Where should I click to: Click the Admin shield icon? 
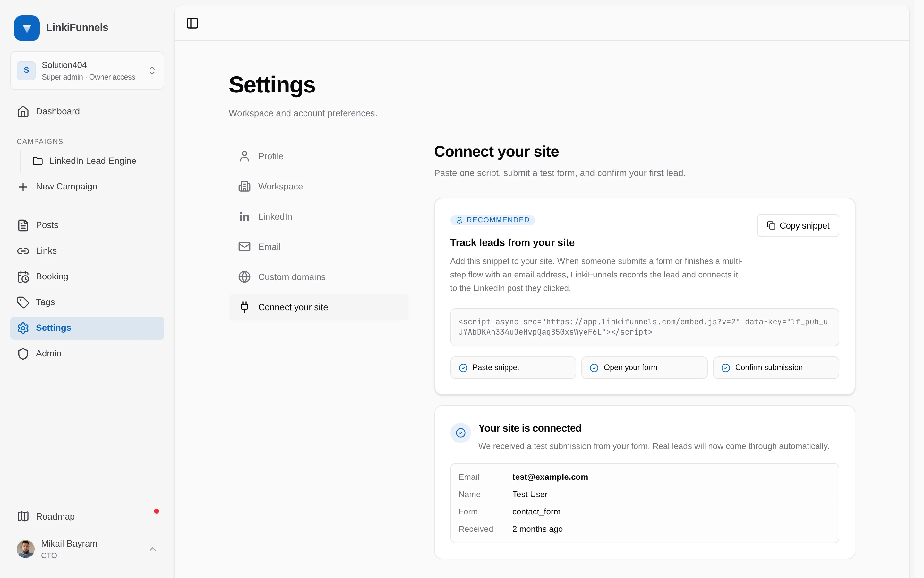pos(23,354)
